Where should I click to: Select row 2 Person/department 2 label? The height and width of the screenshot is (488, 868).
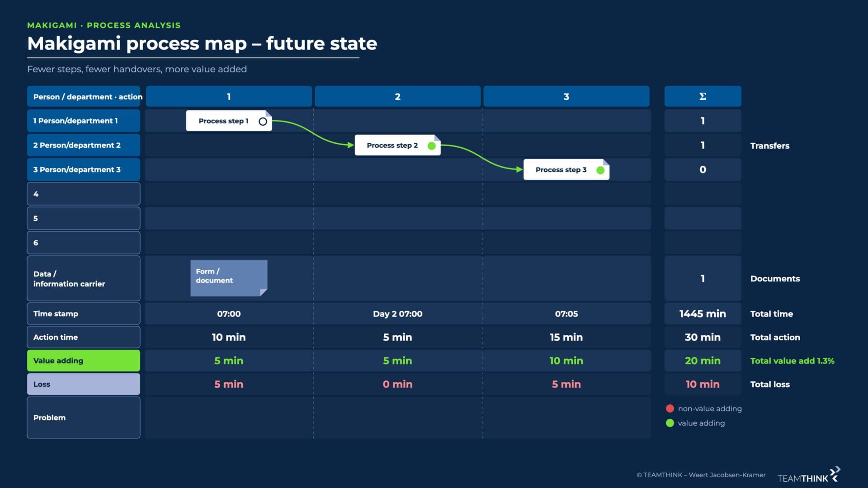84,145
